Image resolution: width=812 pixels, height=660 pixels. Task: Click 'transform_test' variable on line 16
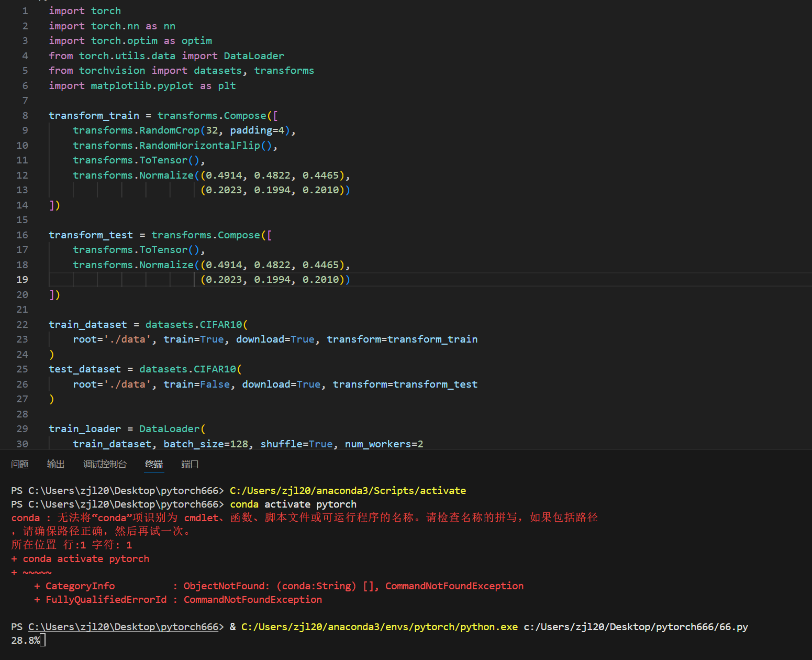click(91, 235)
